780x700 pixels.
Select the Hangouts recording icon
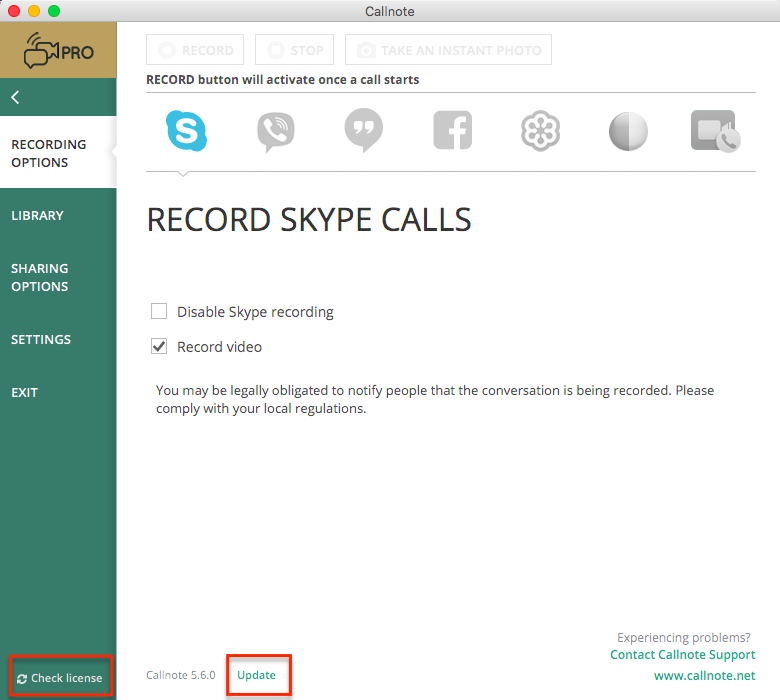click(x=364, y=130)
